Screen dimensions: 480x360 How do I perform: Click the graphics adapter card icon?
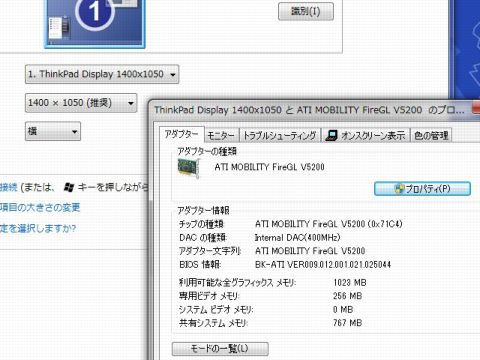pyautogui.click(x=189, y=168)
